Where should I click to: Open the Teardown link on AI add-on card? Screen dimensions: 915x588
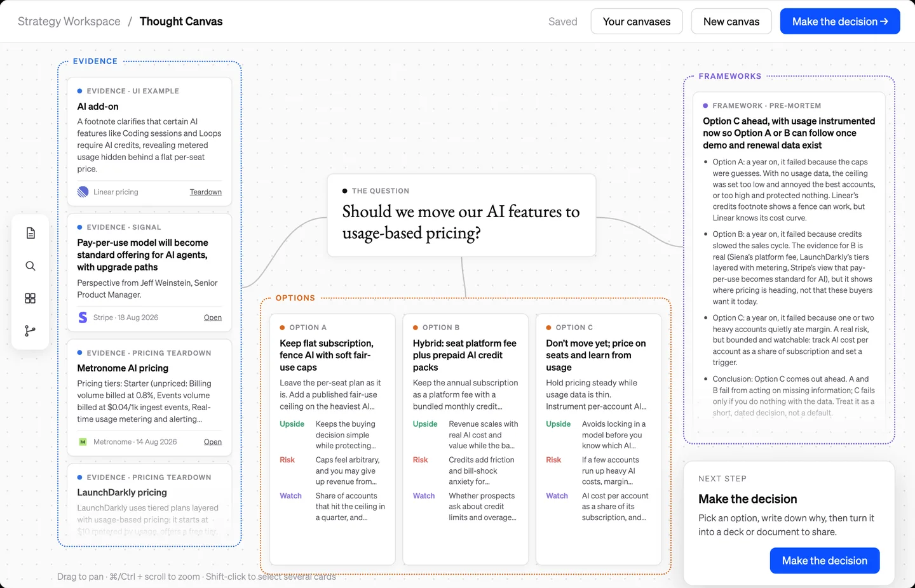tap(206, 192)
